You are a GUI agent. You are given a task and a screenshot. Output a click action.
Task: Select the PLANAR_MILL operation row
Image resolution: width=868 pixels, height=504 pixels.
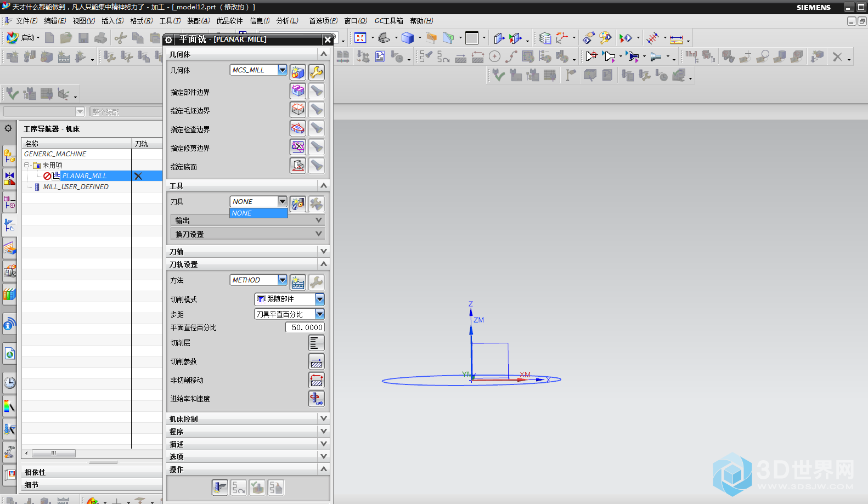(92, 175)
